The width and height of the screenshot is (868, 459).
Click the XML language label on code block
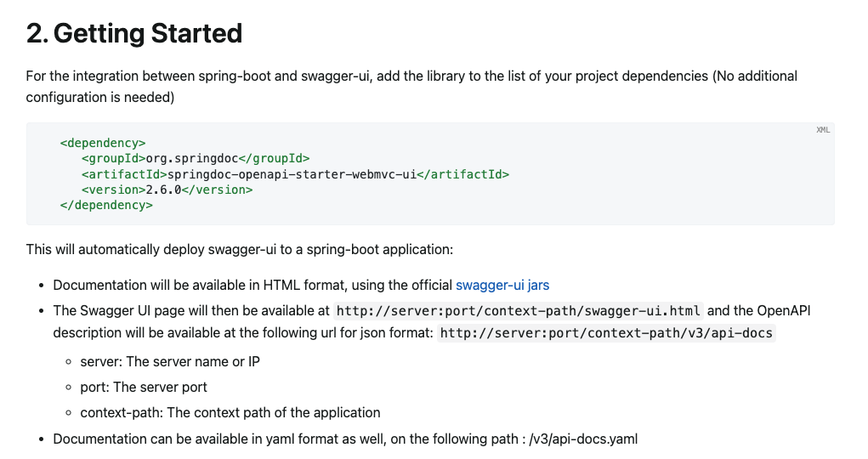[823, 130]
